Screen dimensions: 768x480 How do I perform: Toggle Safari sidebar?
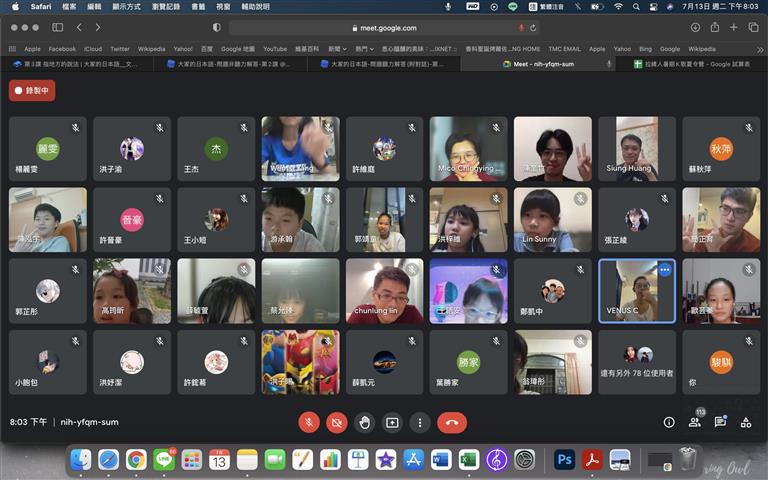(x=58, y=27)
